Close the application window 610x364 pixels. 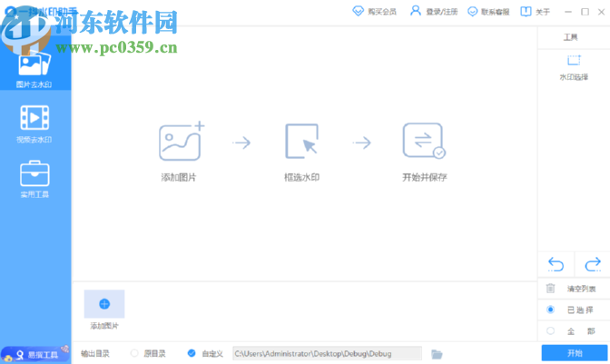[x=602, y=12]
